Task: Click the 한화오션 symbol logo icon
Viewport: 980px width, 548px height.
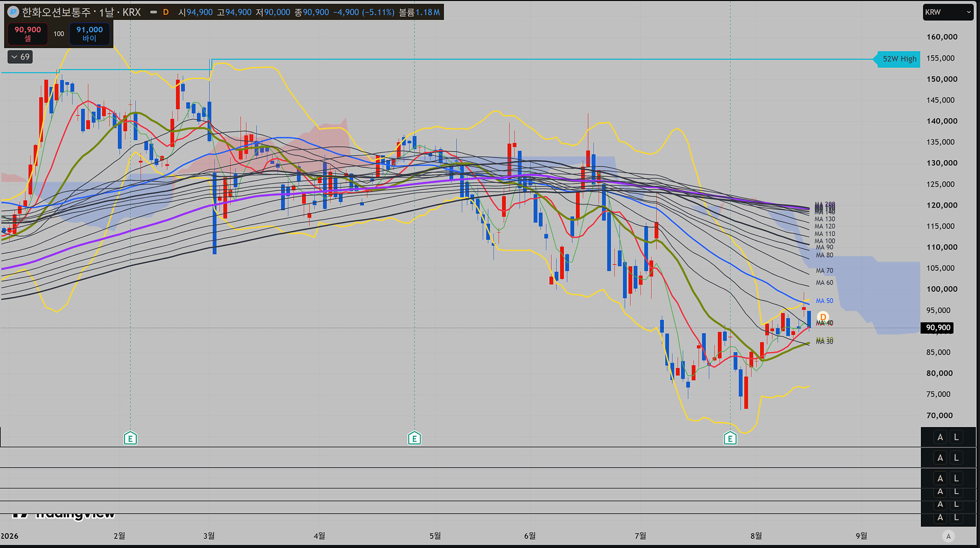Action: coord(13,12)
